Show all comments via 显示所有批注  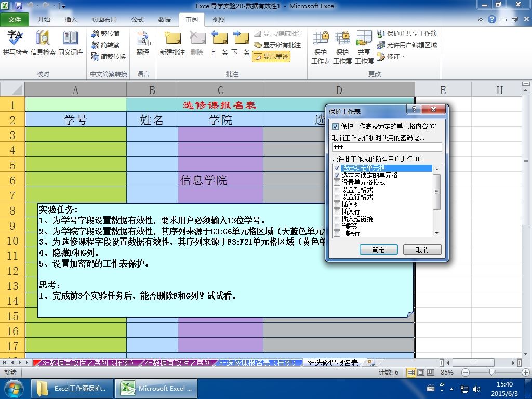277,45
